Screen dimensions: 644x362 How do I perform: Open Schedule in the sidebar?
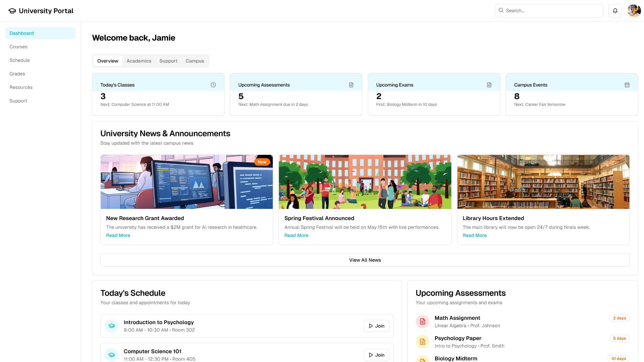pos(40,60)
